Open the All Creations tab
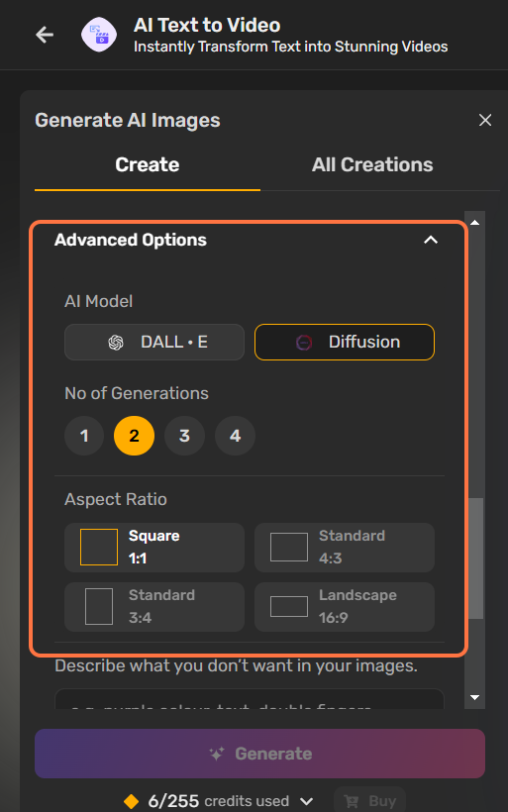Image resolution: width=508 pixels, height=812 pixels. (372, 164)
